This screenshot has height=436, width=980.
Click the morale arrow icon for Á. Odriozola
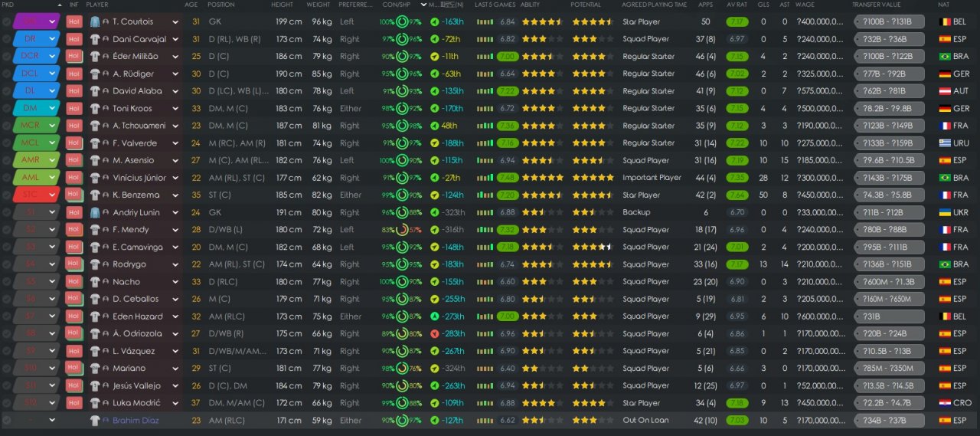[434, 334]
